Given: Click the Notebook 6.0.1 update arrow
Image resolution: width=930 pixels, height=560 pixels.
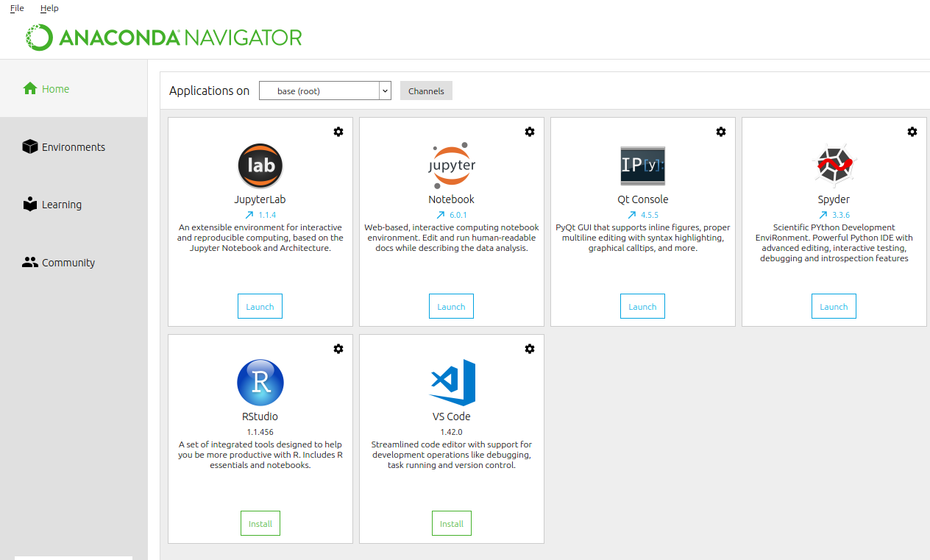Looking at the screenshot, I should point(441,216).
